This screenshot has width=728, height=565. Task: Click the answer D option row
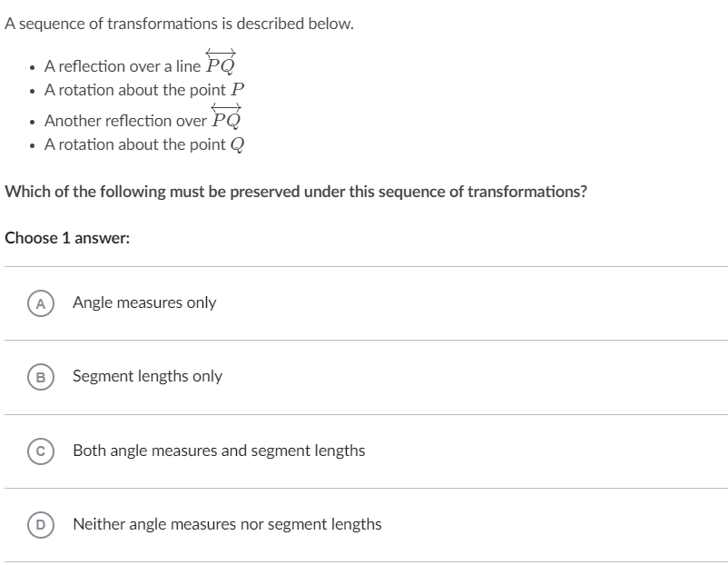(x=363, y=524)
